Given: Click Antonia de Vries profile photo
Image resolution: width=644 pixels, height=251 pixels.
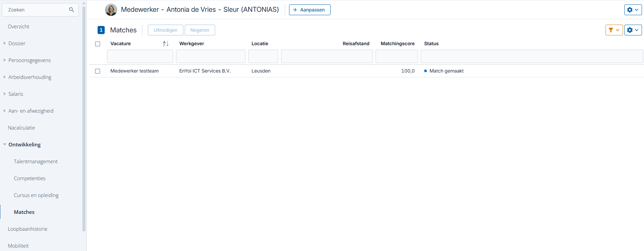Looking at the screenshot, I should pos(111,10).
